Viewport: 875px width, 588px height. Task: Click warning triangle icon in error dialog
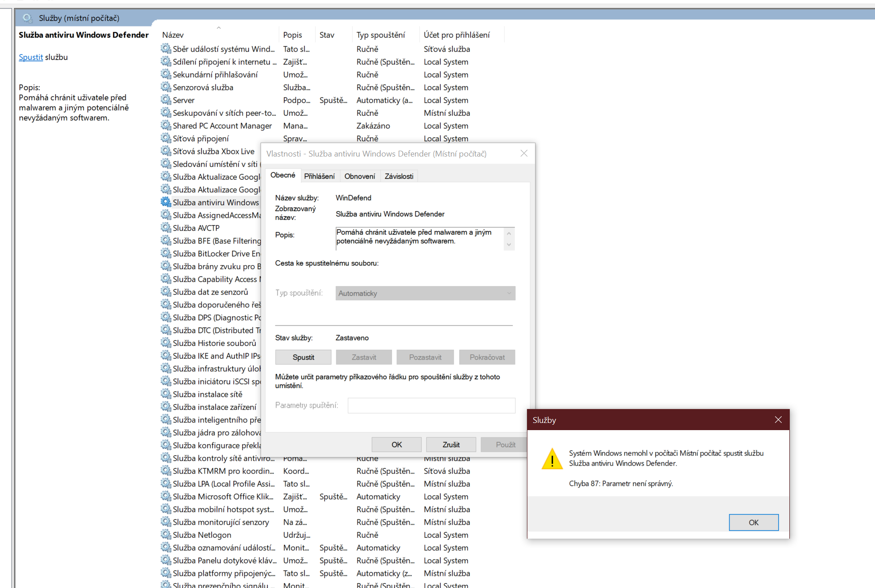(552, 459)
